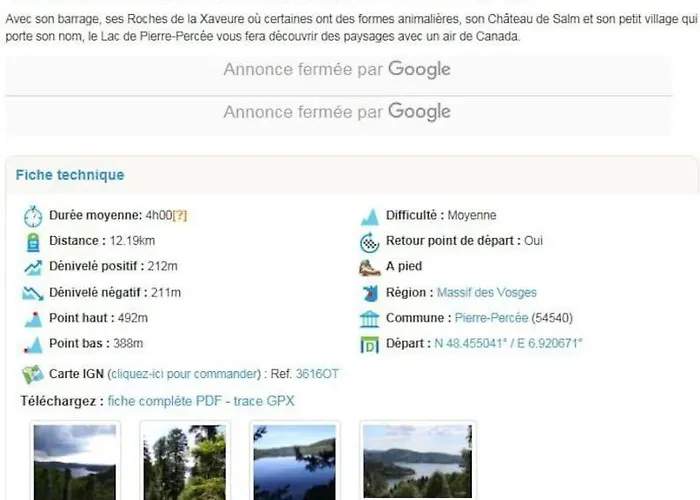700x500 pixels.
Task: Click the building icon beside Commune
Action: click(370, 319)
